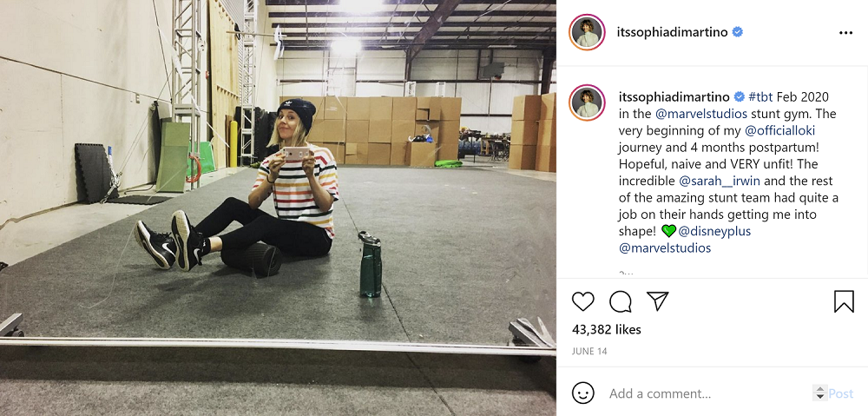Click the mirror selfie photo

click(278, 208)
